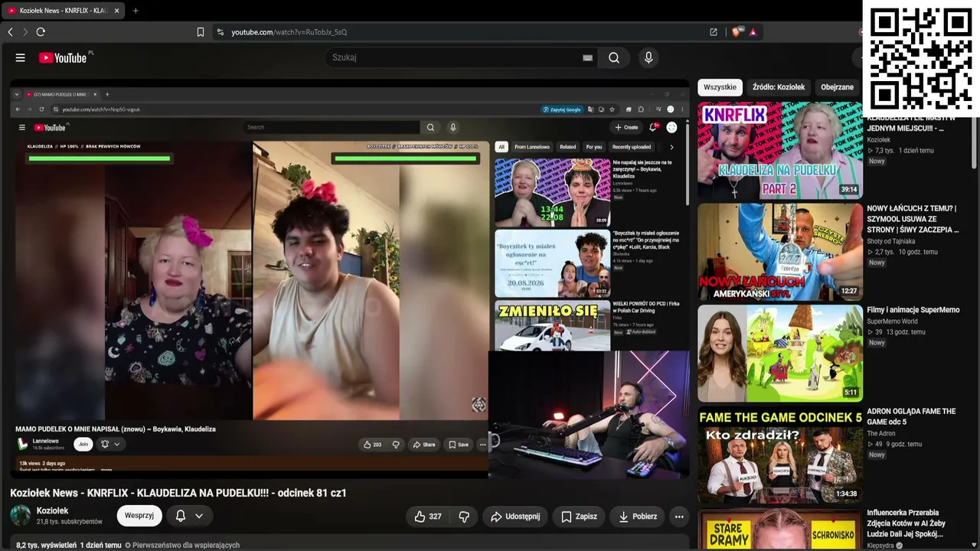980x551 pixels.
Task: Click the '1:34:38' duration badge
Action: coord(846,494)
